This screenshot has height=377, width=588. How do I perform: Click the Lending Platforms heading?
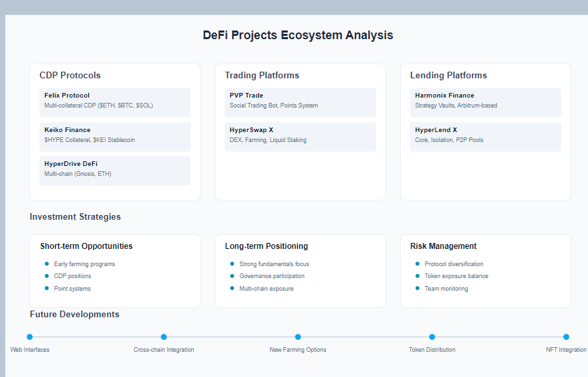(449, 76)
